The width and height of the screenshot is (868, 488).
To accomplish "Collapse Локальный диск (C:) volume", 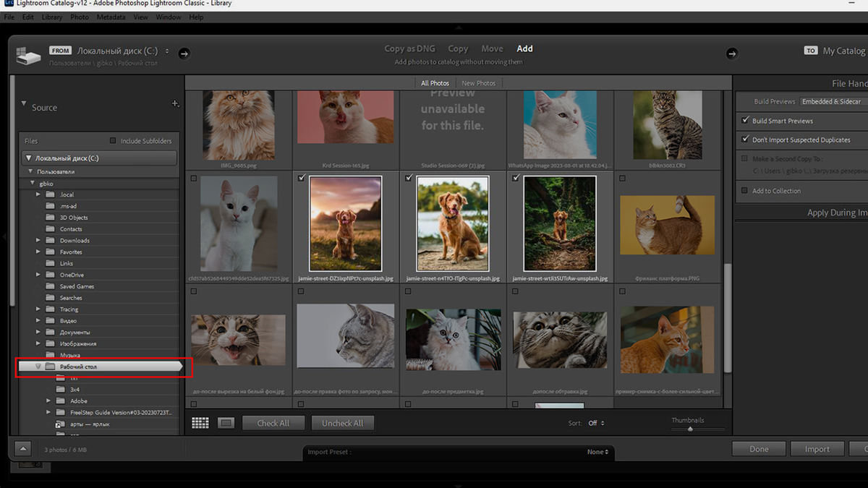I will tap(29, 158).
